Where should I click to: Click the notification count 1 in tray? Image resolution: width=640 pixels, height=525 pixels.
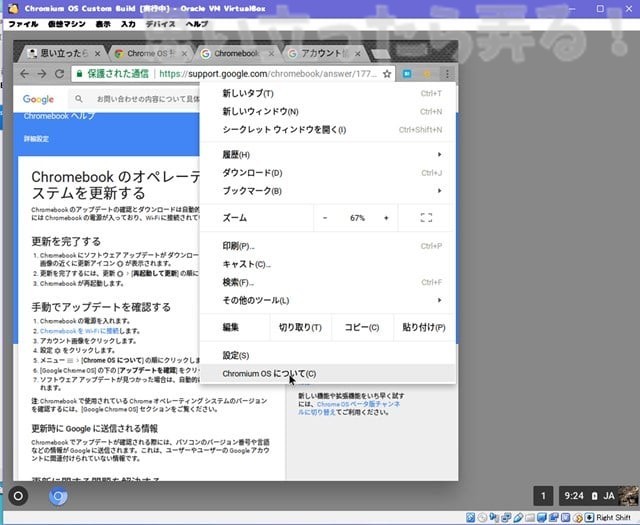(x=543, y=496)
